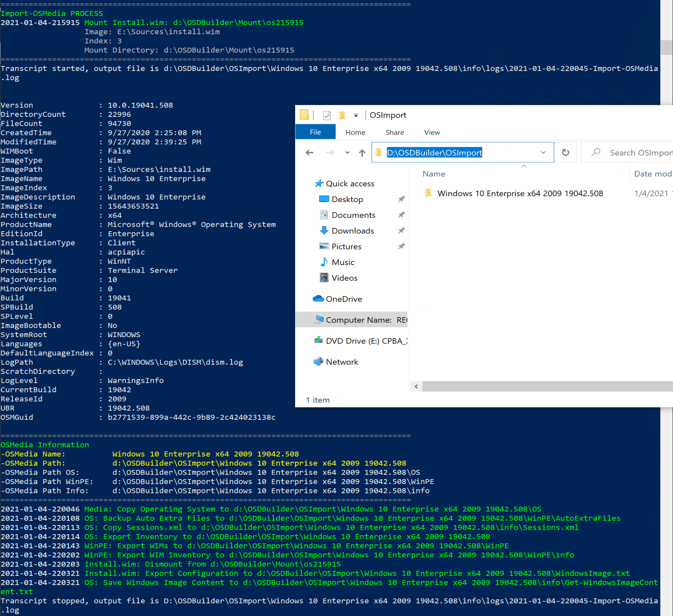Screen dimensions: 673x616
Task: Unpin Documents from Quick access
Action: [402, 214]
